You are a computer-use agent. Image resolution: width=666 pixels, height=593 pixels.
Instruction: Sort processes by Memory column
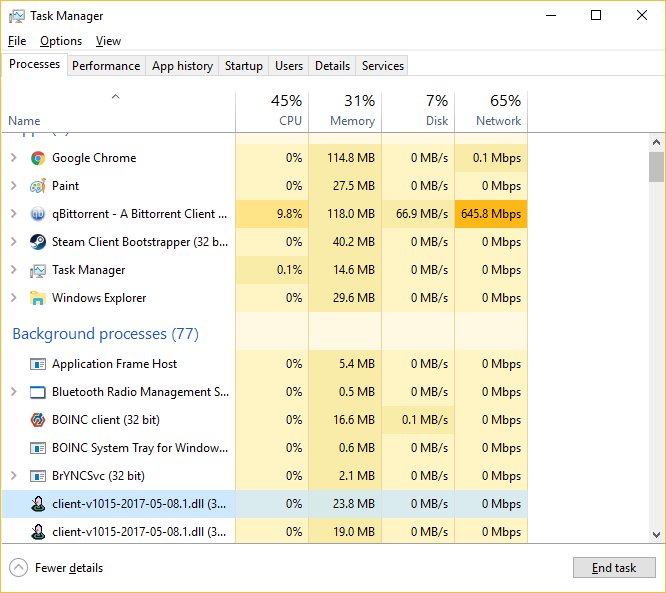pos(345,111)
